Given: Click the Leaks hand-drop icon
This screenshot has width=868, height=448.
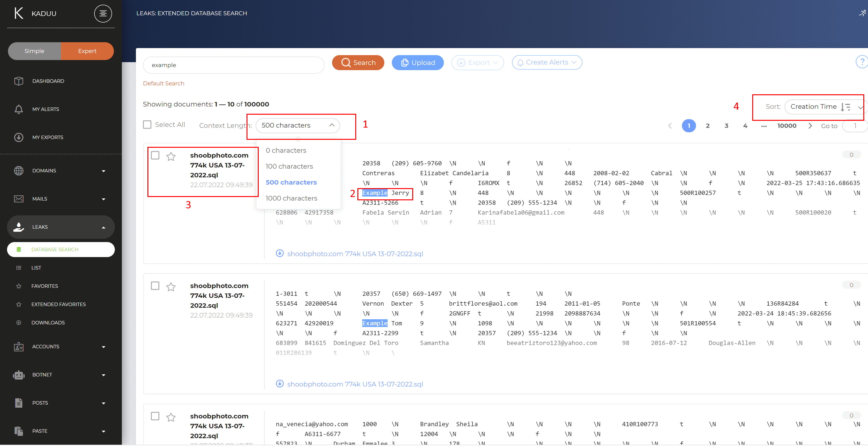Looking at the screenshot, I should point(19,227).
